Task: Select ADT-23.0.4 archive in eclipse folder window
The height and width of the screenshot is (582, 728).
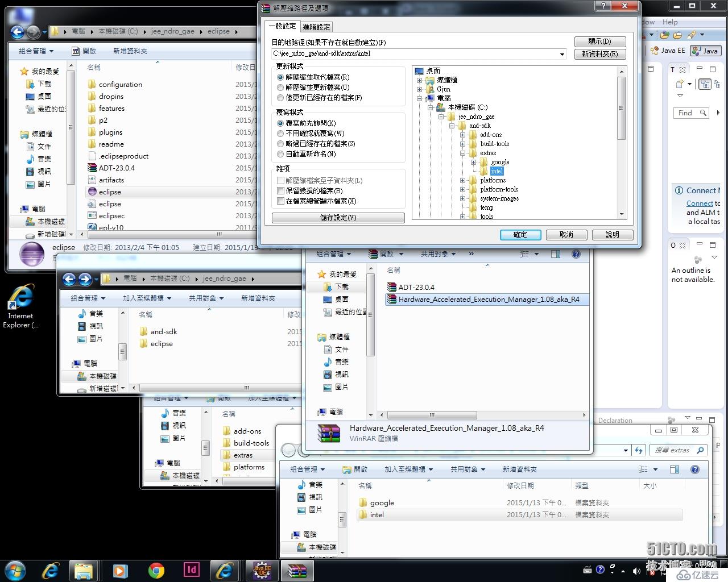Action: [116, 168]
